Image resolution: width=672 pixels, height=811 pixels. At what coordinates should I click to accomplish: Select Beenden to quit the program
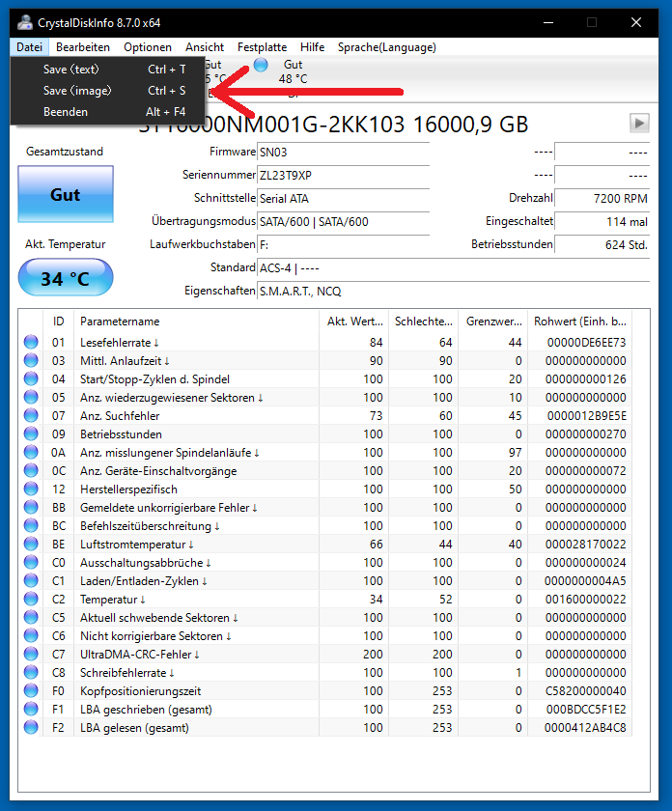point(107,112)
